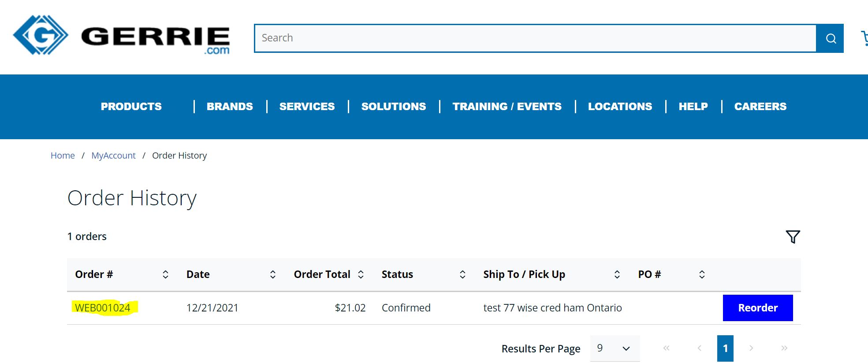Viewport: 868px width, 363px height.
Task: Click the MyAccount breadcrumb link
Action: click(x=113, y=156)
